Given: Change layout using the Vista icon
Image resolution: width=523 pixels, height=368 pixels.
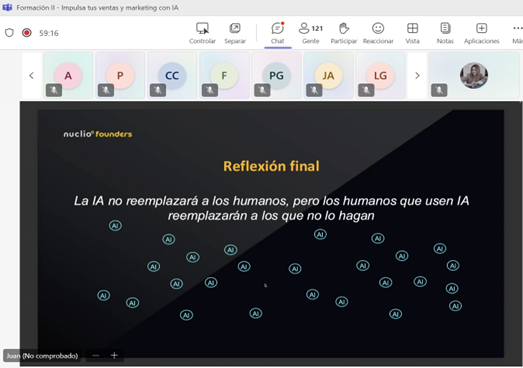Looking at the screenshot, I should (x=412, y=33).
